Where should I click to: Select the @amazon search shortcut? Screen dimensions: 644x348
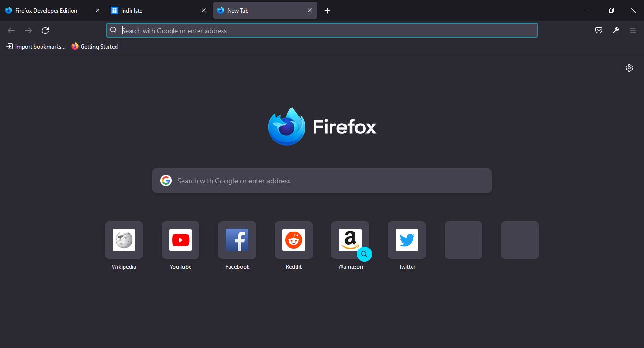(x=350, y=240)
